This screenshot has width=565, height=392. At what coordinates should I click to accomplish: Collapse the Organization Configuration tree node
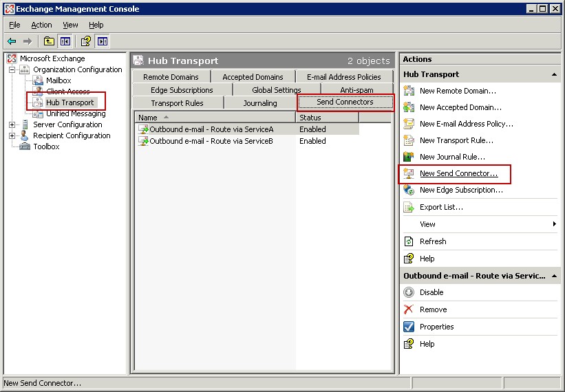point(12,69)
